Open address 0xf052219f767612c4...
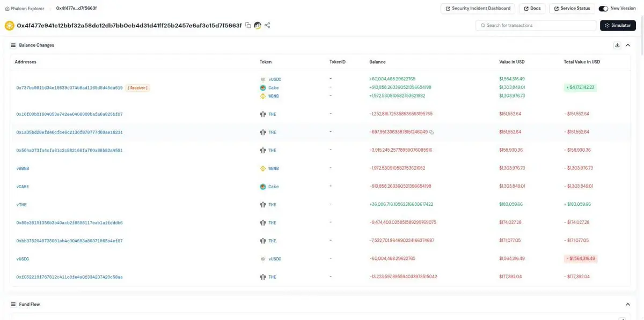644x320 pixels. [x=69, y=277]
